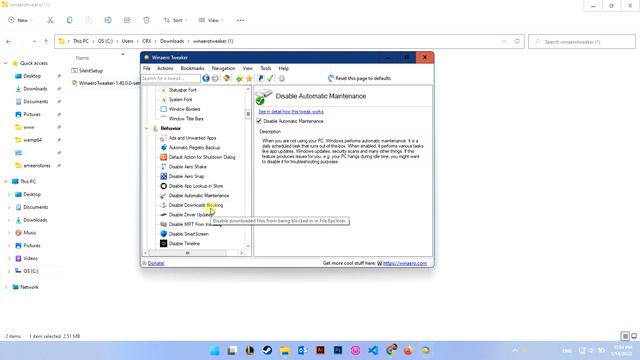Click the green checkmark toolbar icon
The height and width of the screenshot is (360, 640).
[270, 78]
